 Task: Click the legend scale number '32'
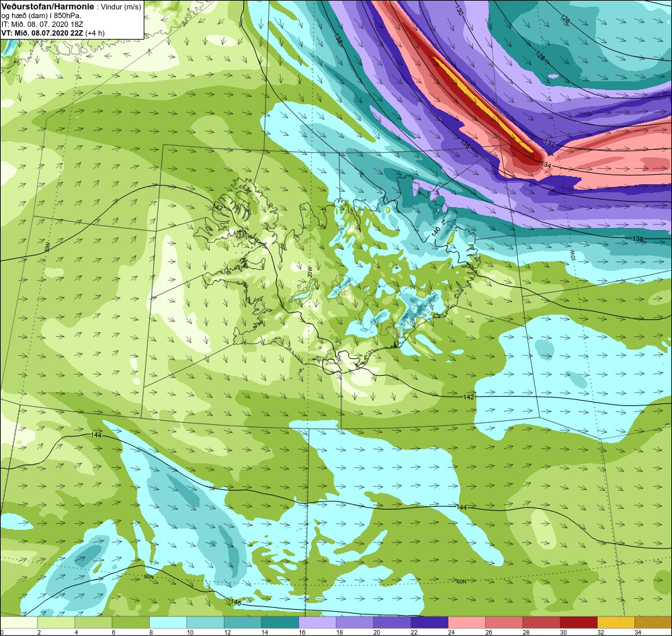click(x=600, y=632)
